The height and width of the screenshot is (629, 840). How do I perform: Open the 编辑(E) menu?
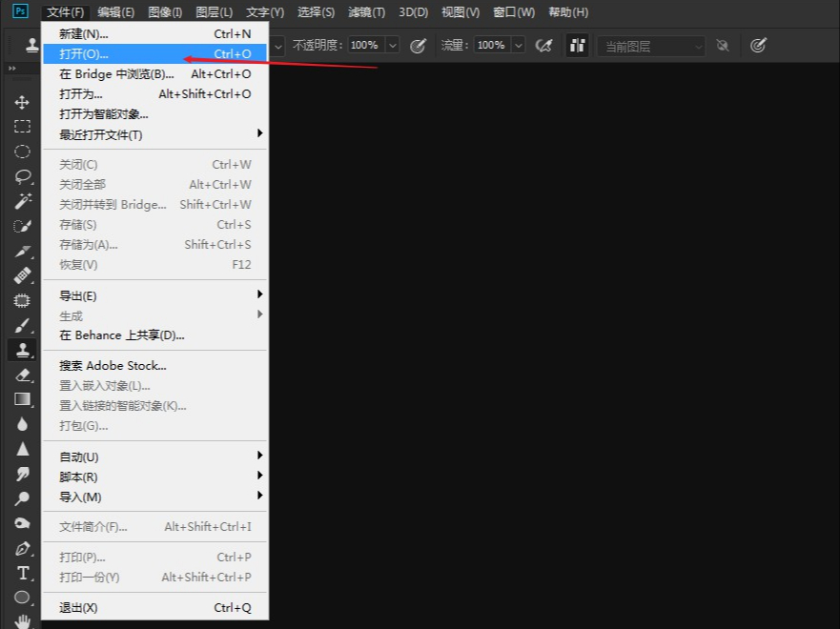pos(116,11)
